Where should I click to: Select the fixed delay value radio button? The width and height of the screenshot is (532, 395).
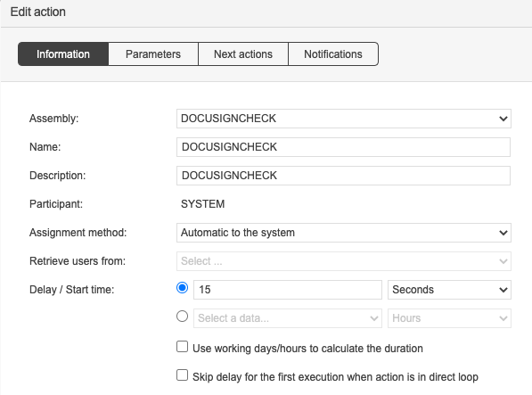(182, 288)
